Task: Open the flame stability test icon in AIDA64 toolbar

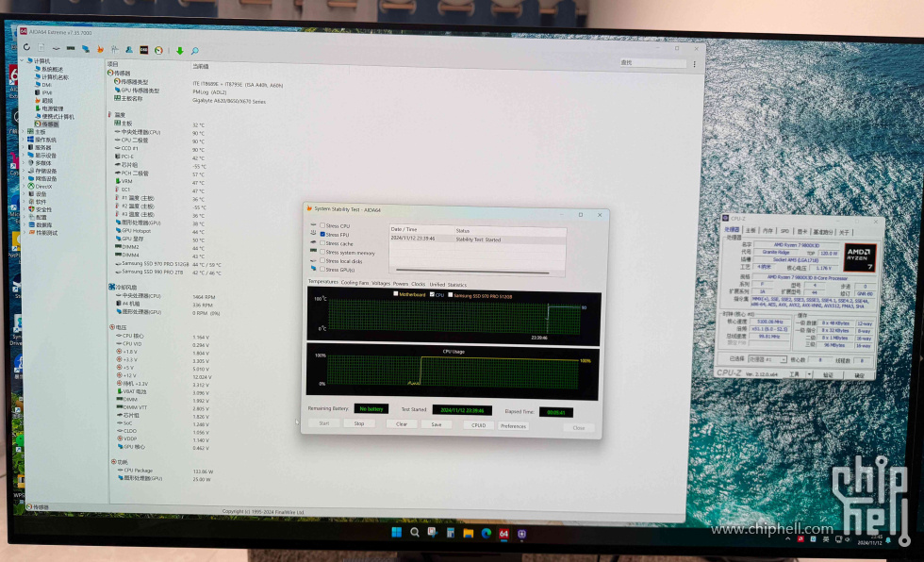Action: 100,49
